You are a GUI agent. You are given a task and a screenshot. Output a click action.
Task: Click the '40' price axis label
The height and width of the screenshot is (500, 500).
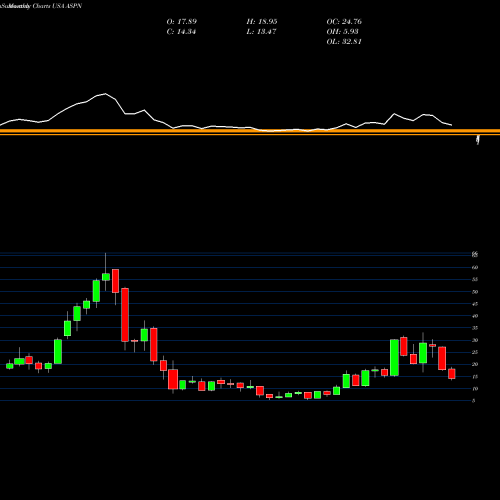(x=475, y=316)
